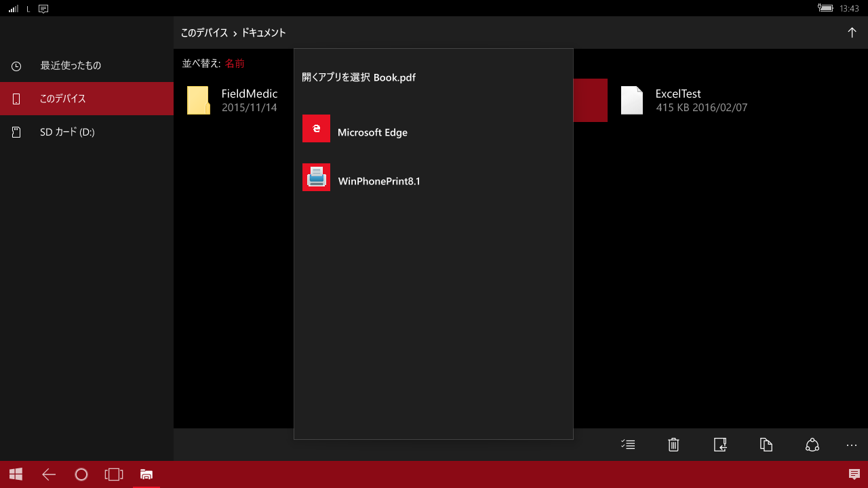868x488 pixels.
Task: Open more options ellipsis menu
Action: click(852, 445)
